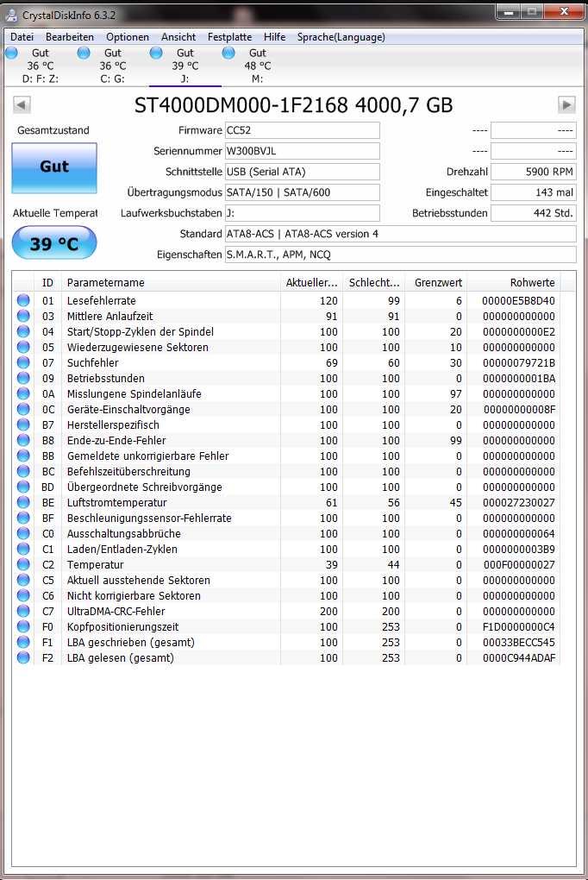Click the Standard field ATA8-ACS

point(401,234)
